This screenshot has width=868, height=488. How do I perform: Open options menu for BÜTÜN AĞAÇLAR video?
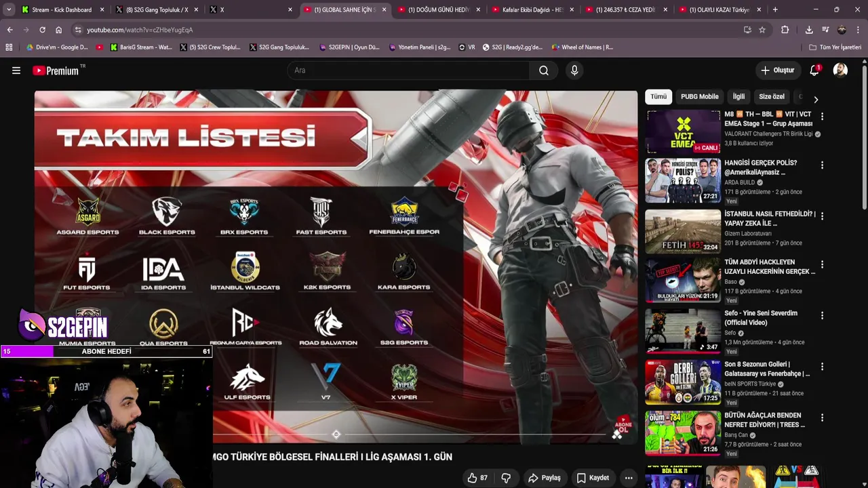tap(822, 418)
